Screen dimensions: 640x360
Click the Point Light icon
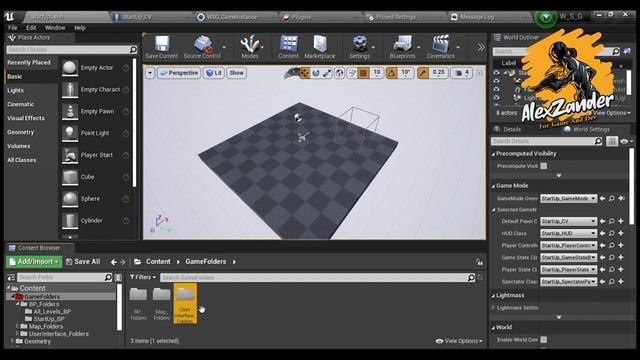point(70,133)
